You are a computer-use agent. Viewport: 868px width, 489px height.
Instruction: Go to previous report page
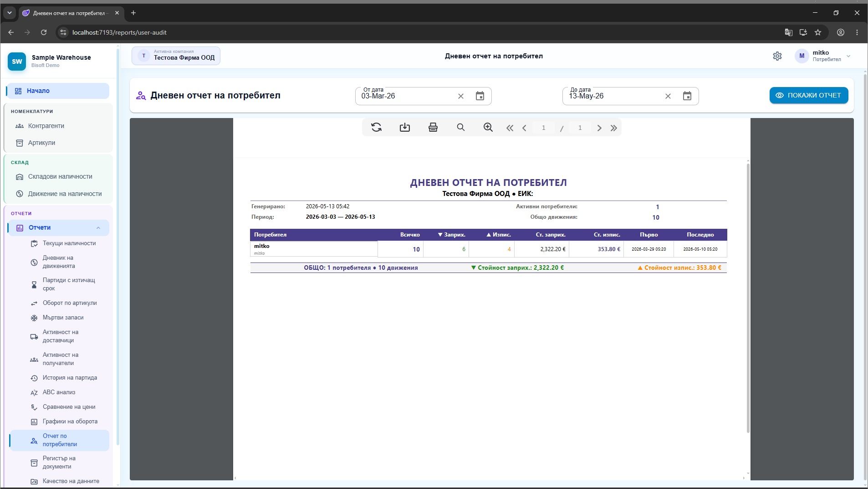525,128
